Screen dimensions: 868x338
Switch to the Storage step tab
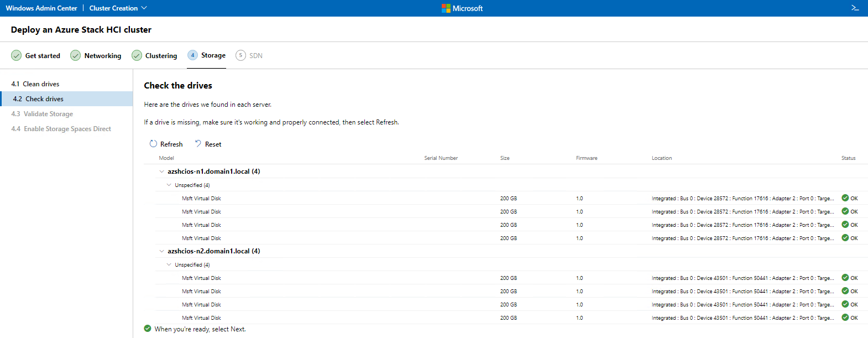(x=213, y=55)
